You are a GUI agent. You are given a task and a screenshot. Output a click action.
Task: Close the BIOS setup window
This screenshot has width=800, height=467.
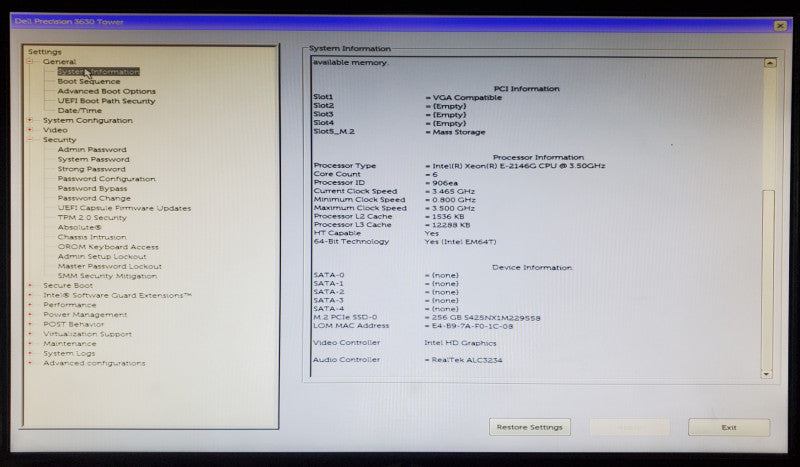(780, 26)
